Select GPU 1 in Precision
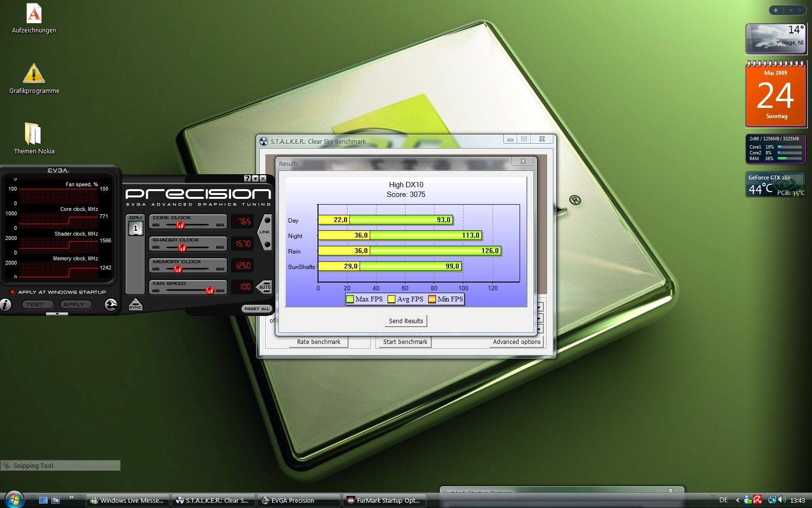The width and height of the screenshot is (812, 508). click(x=135, y=228)
